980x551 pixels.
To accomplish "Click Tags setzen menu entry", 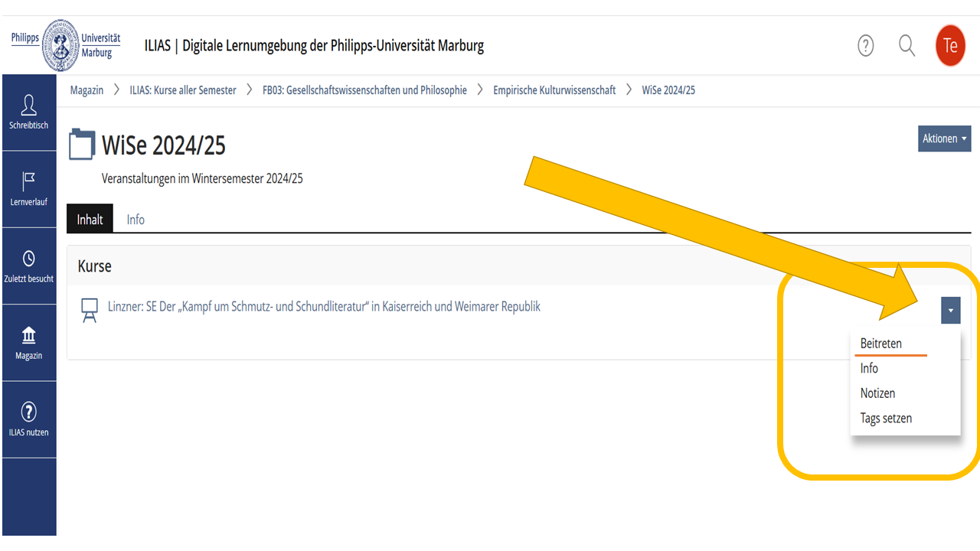I will (x=886, y=419).
